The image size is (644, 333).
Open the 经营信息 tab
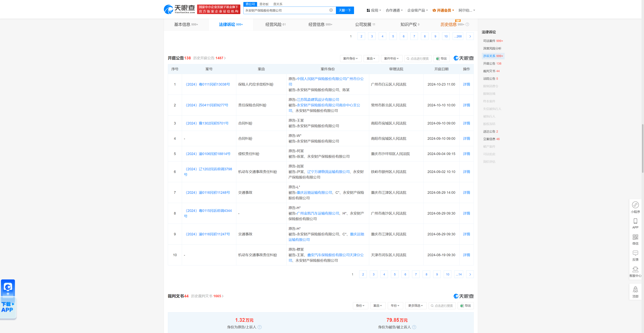[320, 24]
